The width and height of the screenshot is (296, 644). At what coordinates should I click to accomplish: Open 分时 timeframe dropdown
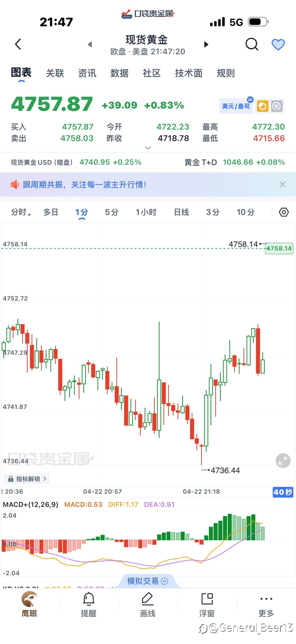(x=21, y=212)
